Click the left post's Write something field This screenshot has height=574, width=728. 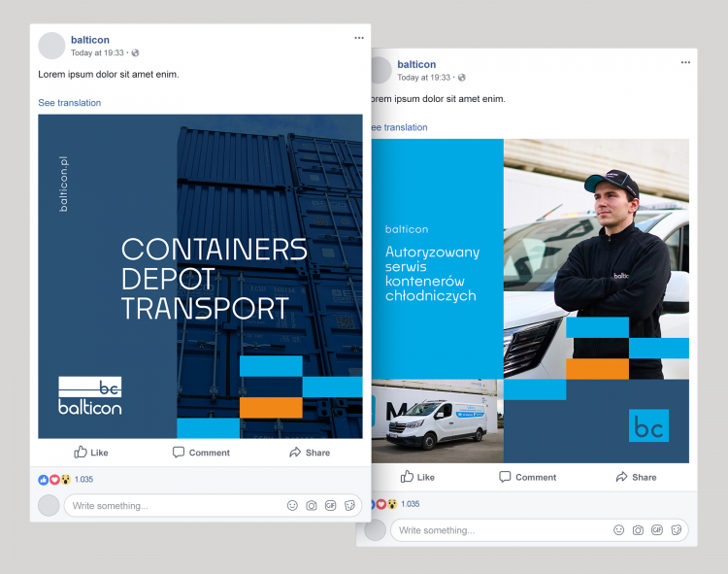[165, 506]
